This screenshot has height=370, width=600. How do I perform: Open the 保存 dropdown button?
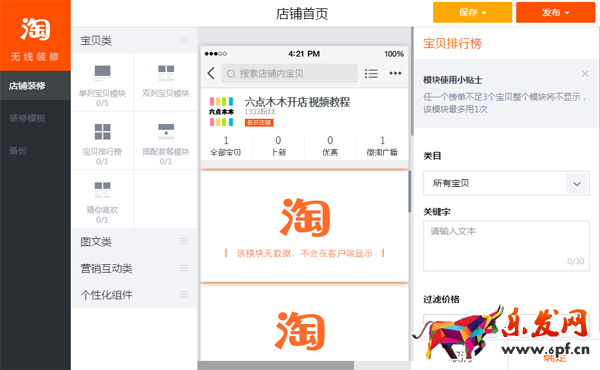click(472, 12)
